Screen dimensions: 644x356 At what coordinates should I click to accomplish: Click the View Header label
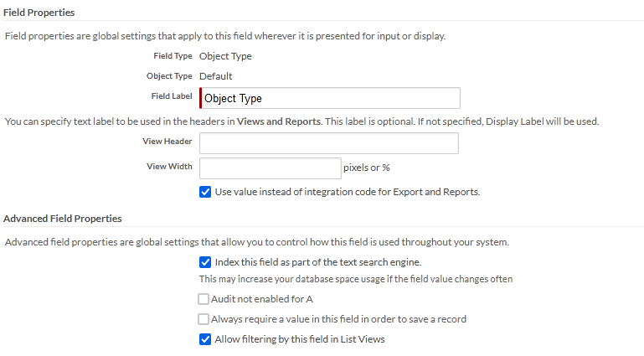tap(167, 142)
